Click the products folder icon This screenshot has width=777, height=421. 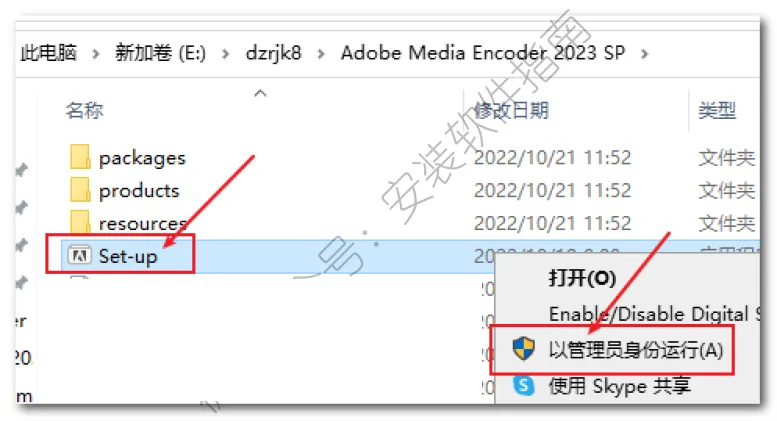[x=80, y=190]
